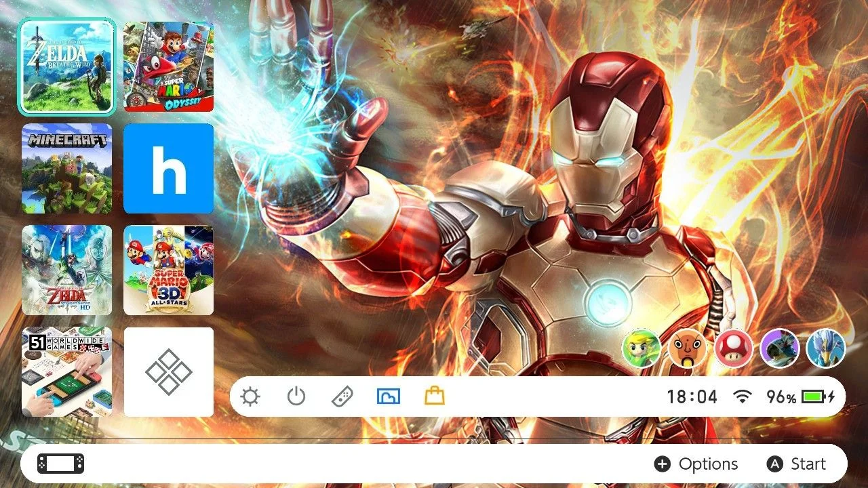868x488 pixels.
Task: Click the Options button with plus icon
Action: click(x=696, y=464)
